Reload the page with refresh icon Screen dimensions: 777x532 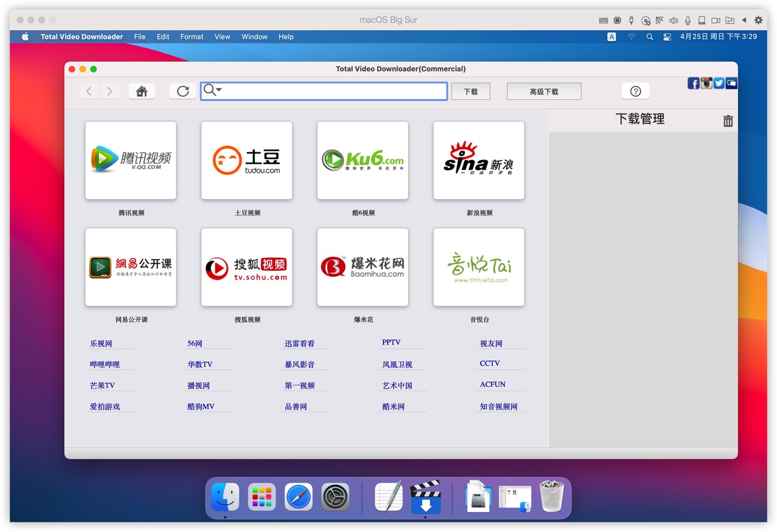[x=183, y=91]
